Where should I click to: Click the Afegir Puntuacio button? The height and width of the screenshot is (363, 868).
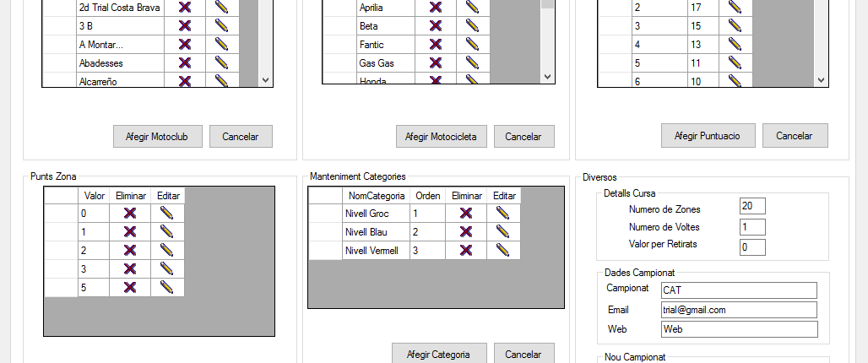coord(708,135)
